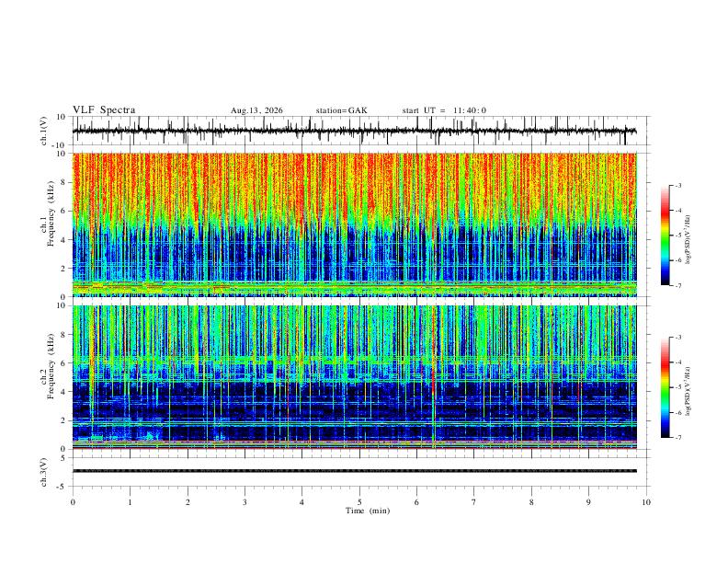Click the lower PSD color scale bar

665,387
